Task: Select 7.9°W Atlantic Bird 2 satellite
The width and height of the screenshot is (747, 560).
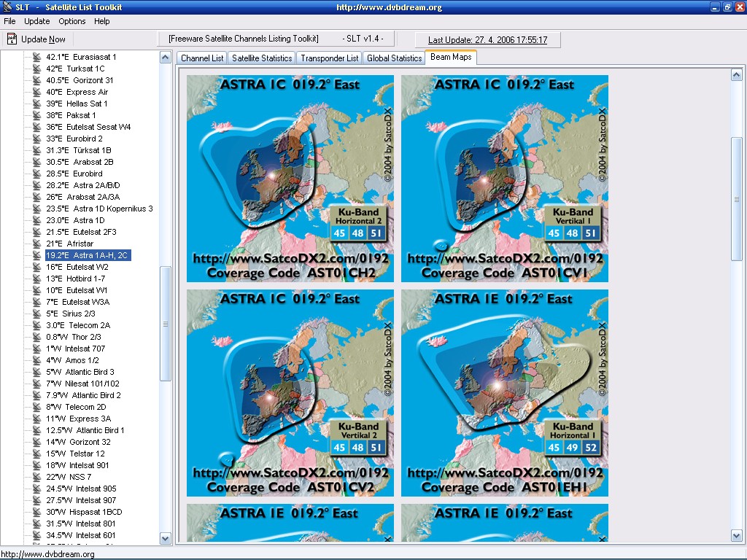Action: (83, 395)
